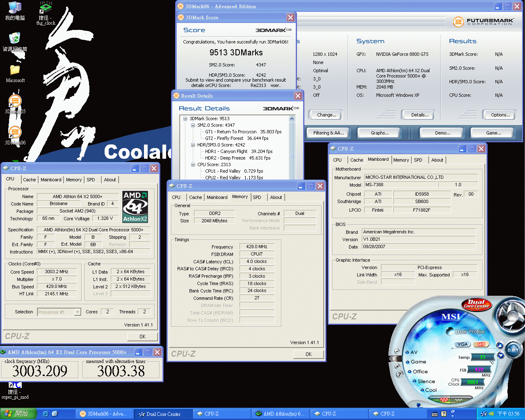Select the User Profile radio button

[x=450, y=331]
